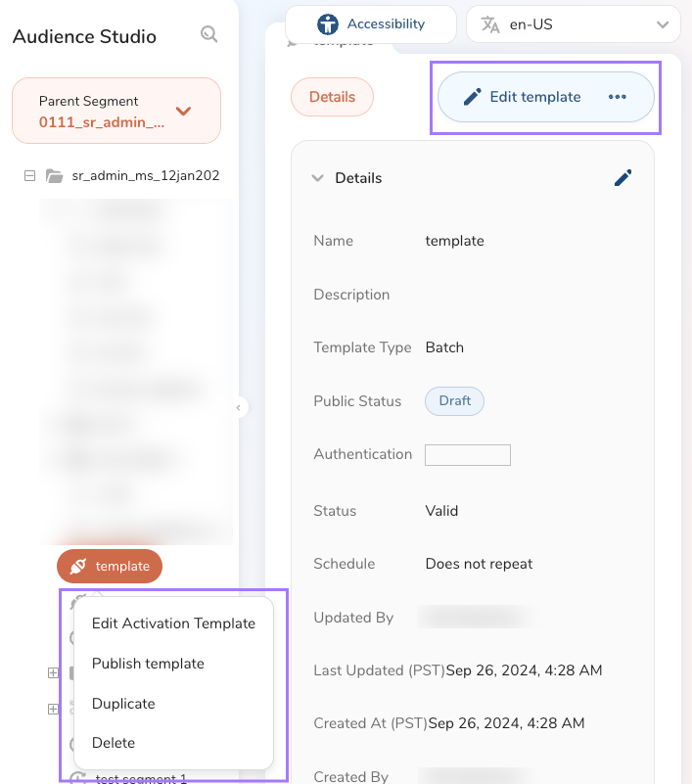The width and height of the screenshot is (692, 784).
Task: Collapse the sr_admin_ms_12jan202 tree node
Action: [x=29, y=176]
